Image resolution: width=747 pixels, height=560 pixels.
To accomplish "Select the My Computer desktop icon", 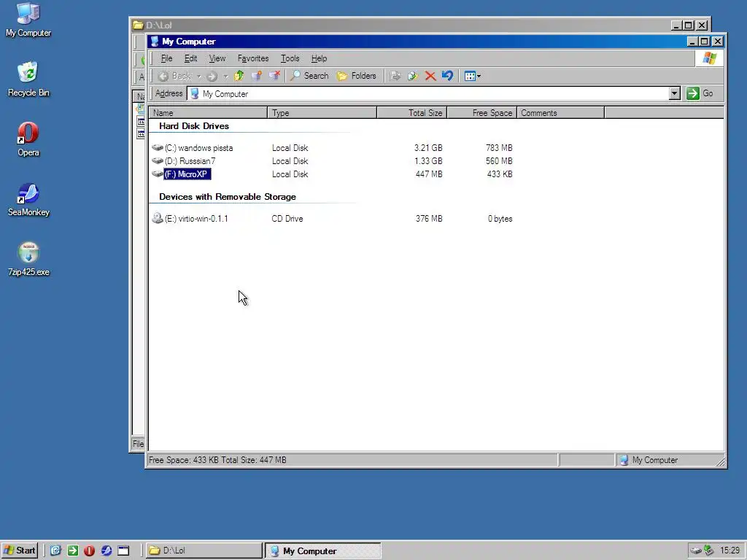I will (x=28, y=20).
